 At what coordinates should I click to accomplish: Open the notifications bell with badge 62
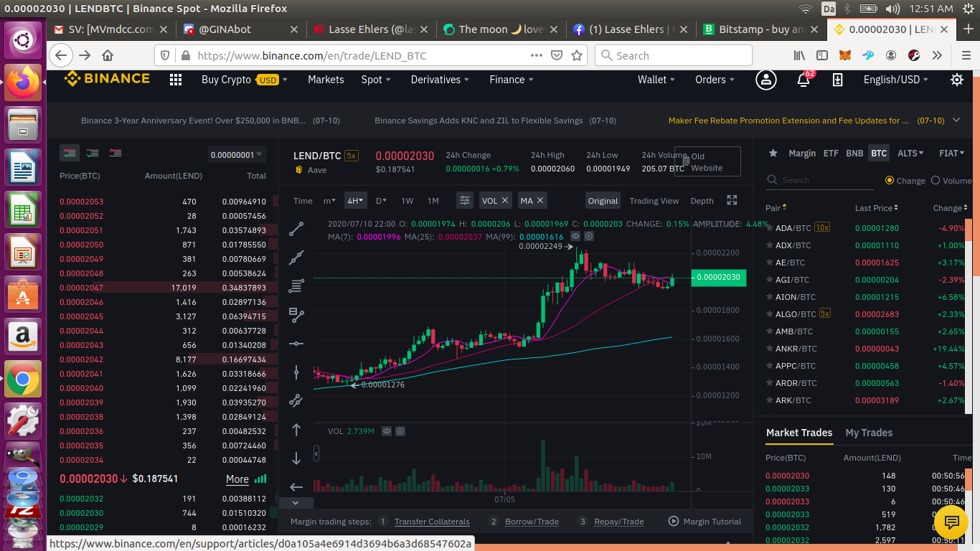click(x=804, y=80)
